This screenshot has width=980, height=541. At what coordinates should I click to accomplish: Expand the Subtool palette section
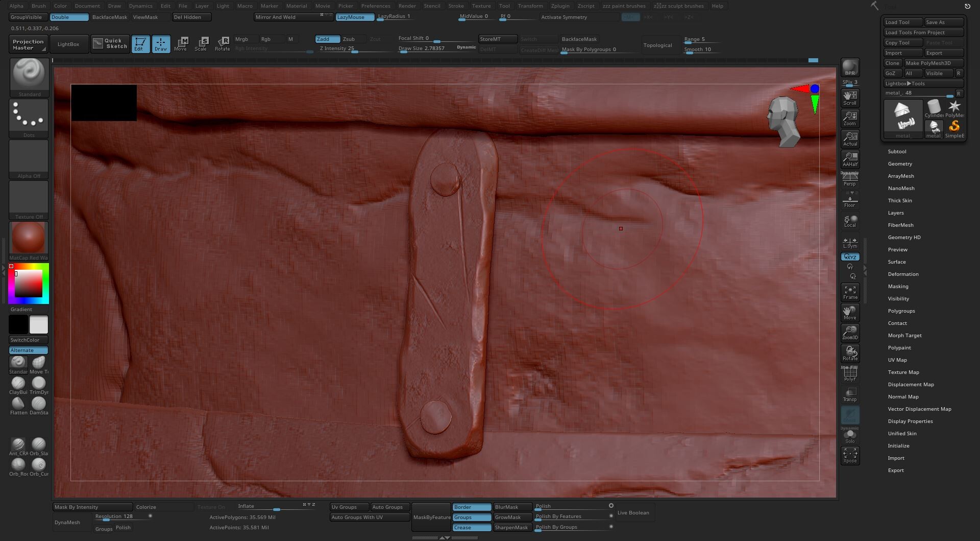pos(897,152)
